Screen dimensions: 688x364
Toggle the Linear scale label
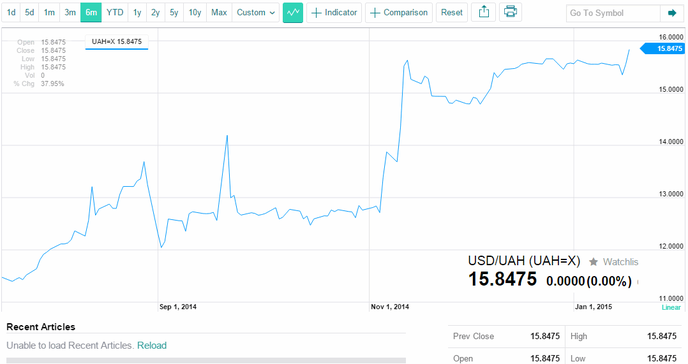[x=671, y=307]
